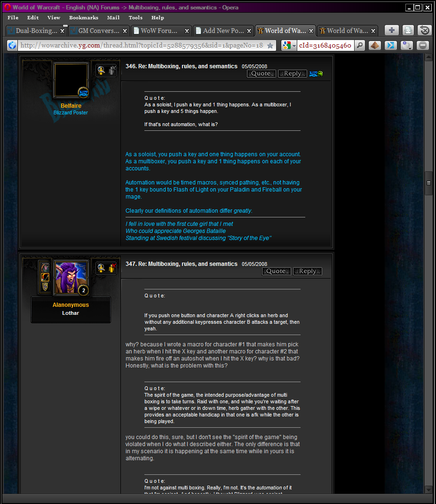Close the Add New Po... tab
436x504 pixels.
[249, 31]
